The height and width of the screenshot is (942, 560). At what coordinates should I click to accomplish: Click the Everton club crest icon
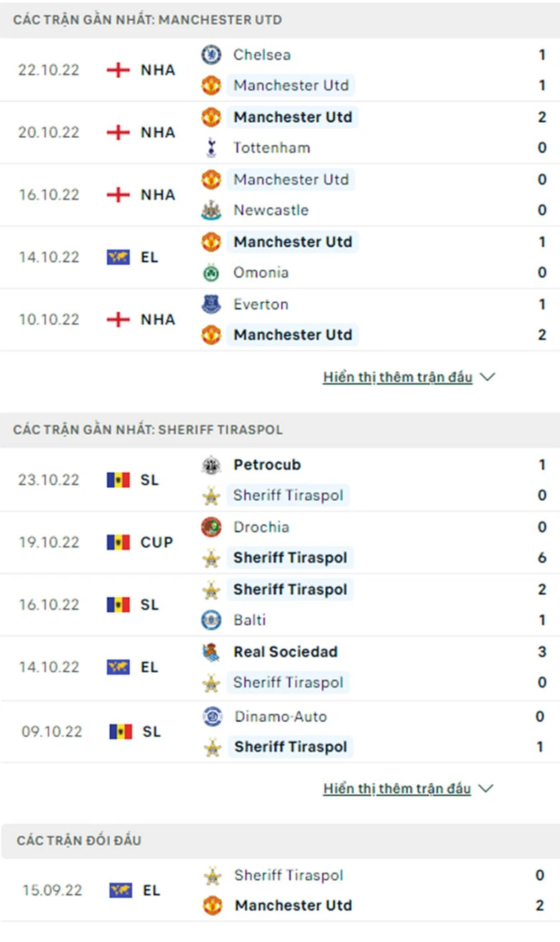point(211,305)
